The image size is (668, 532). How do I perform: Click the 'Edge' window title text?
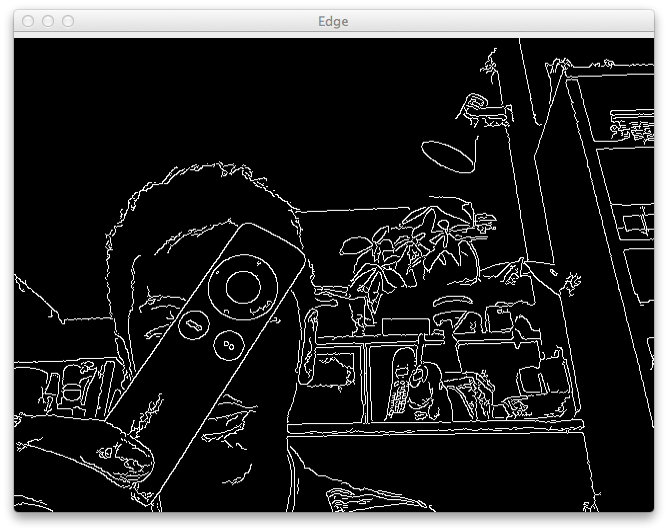(333, 21)
